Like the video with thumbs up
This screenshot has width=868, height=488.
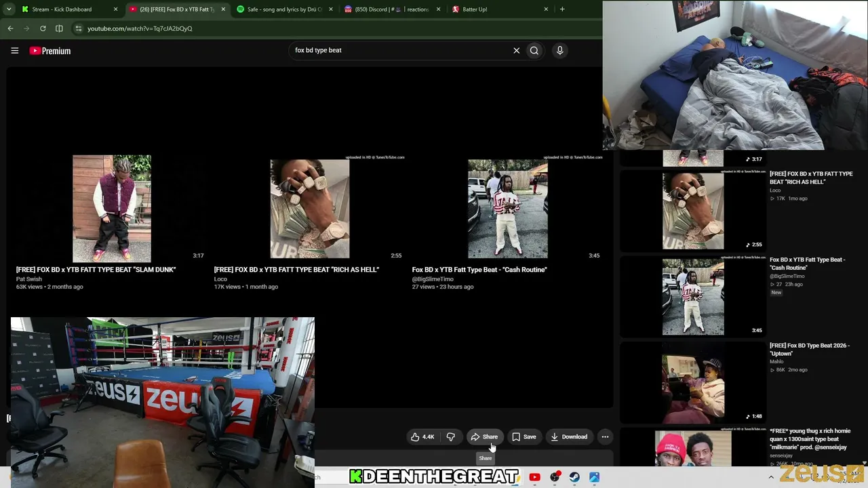click(422, 437)
